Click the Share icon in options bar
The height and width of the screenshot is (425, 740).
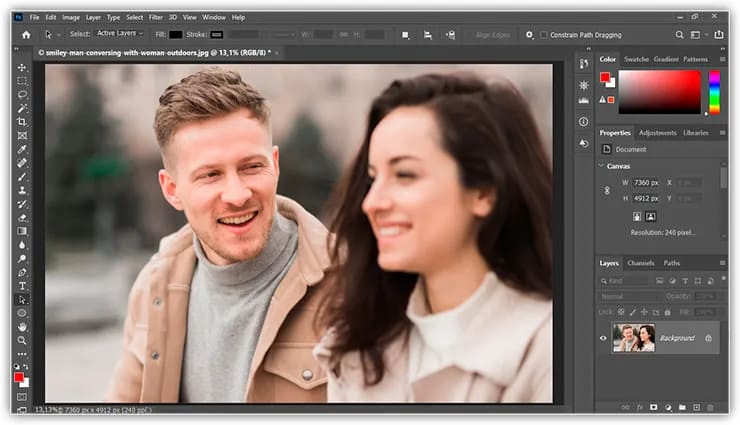click(719, 34)
